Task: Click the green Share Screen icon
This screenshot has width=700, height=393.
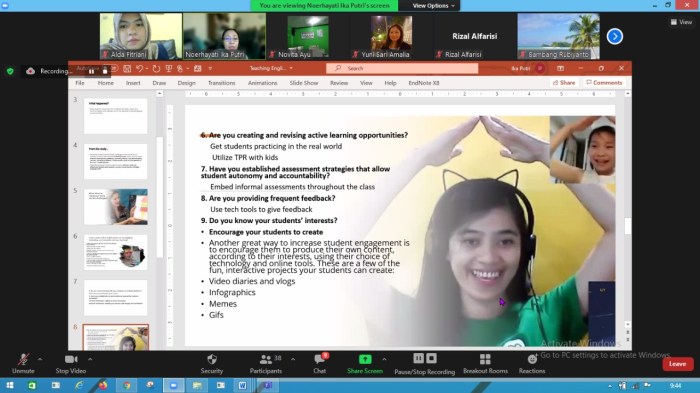Action: (x=365, y=359)
